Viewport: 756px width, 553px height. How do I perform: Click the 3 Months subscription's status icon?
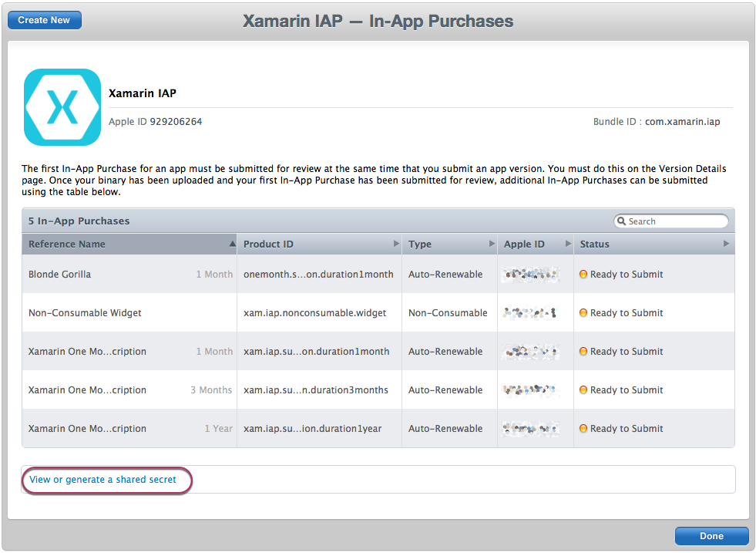tap(583, 390)
